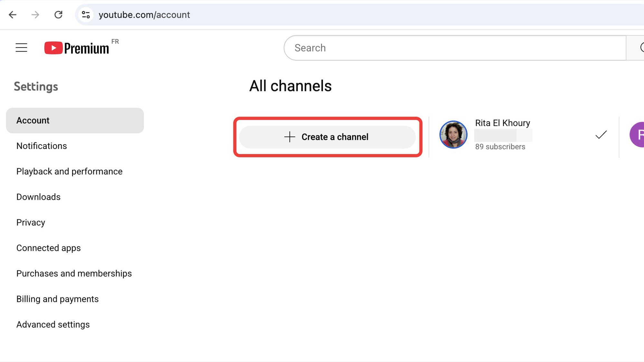
Task: Select the Rita El Khoury channel checkmark
Action: tap(600, 135)
